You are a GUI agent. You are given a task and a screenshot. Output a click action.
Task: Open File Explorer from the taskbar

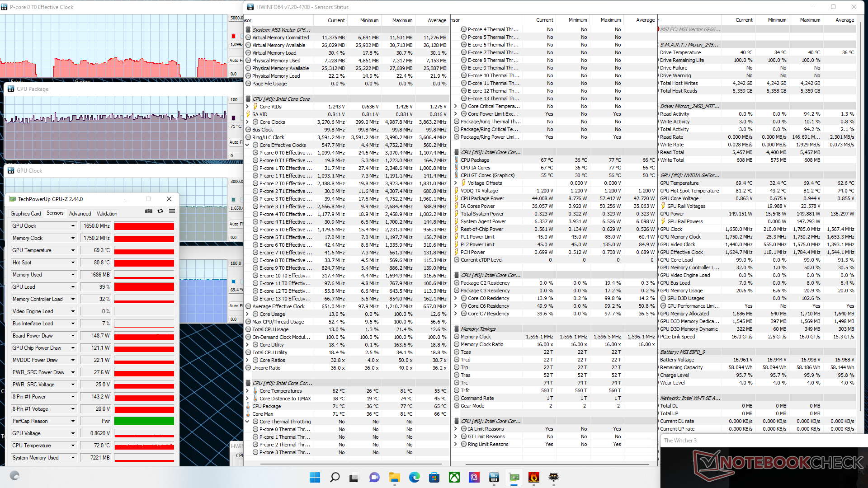[394, 477]
